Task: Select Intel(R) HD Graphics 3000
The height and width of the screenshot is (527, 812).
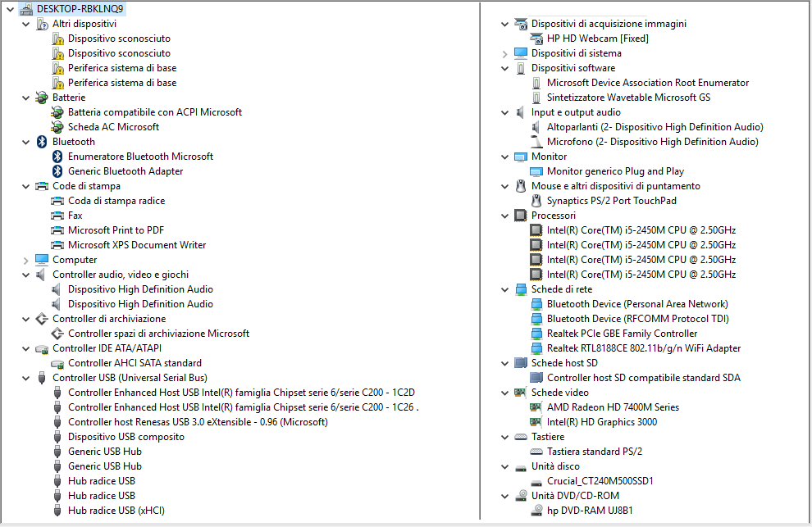Action: 602,422
